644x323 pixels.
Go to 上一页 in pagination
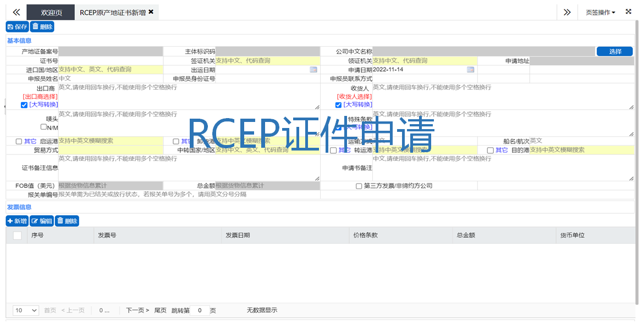coord(73,310)
